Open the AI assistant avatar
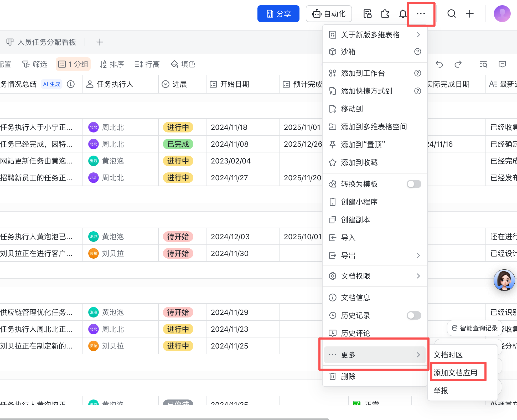Viewport: 517px width, 420px height. [504, 280]
